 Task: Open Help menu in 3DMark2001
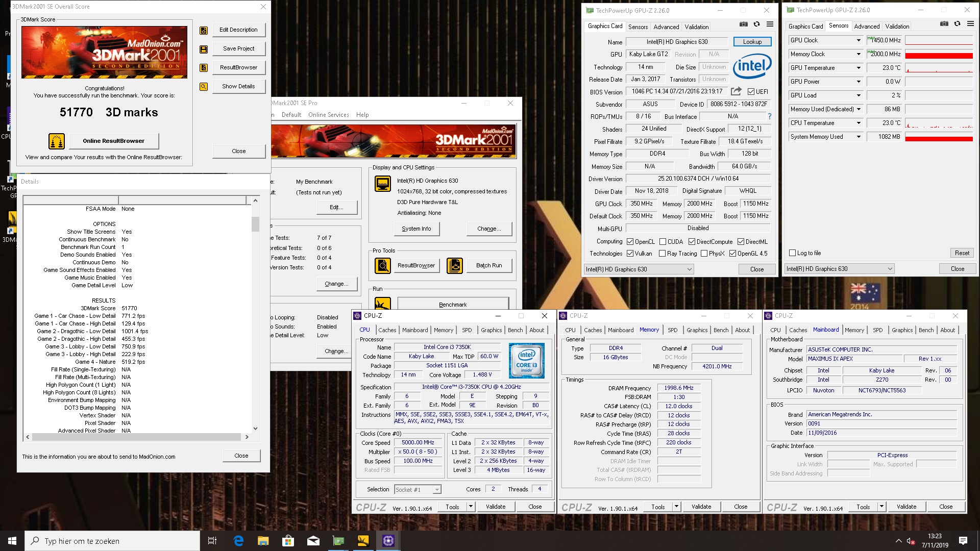point(362,115)
